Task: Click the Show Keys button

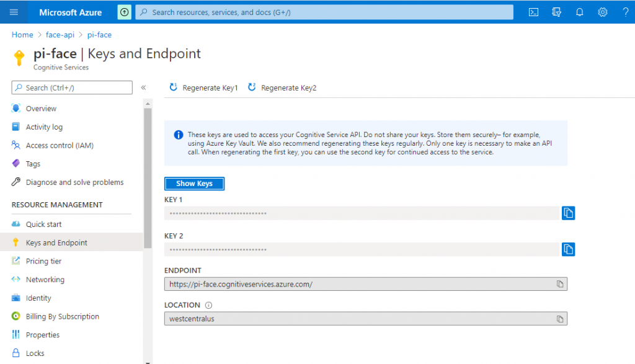Action: (x=194, y=184)
